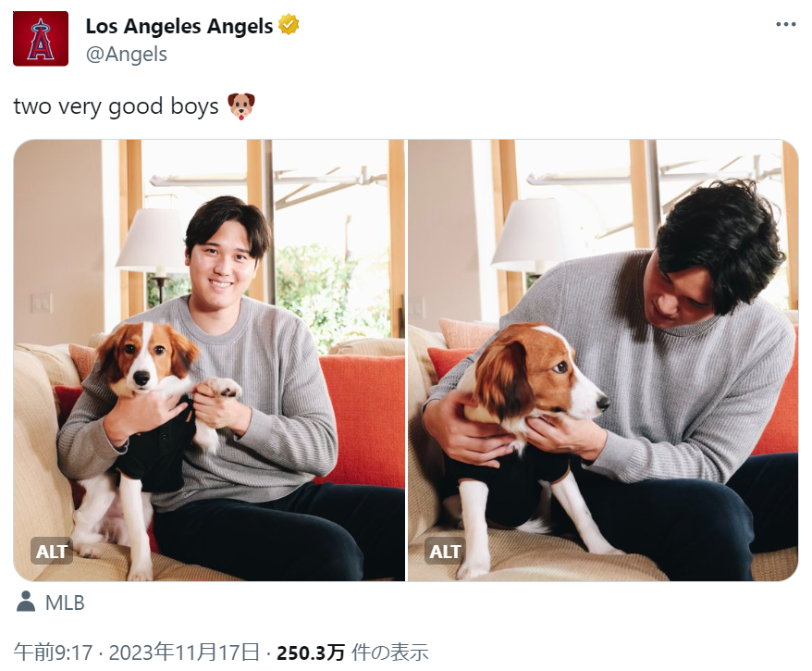Screen dimensions: 812x671
Task: Show ALT description on right photo
Action: [445, 552]
